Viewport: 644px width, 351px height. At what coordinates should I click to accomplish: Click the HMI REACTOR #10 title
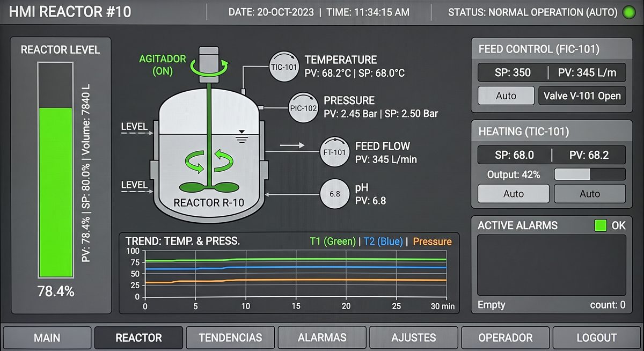point(70,12)
